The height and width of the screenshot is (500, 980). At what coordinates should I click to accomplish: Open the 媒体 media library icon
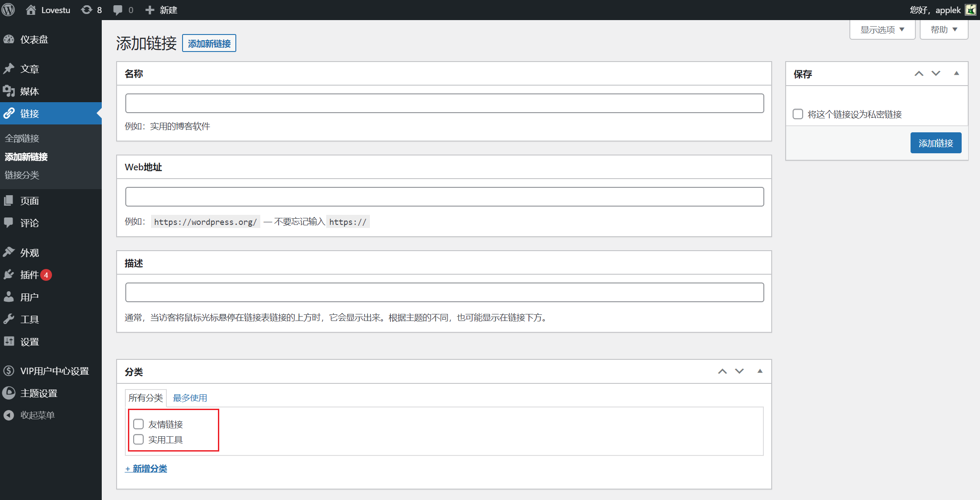click(9, 91)
